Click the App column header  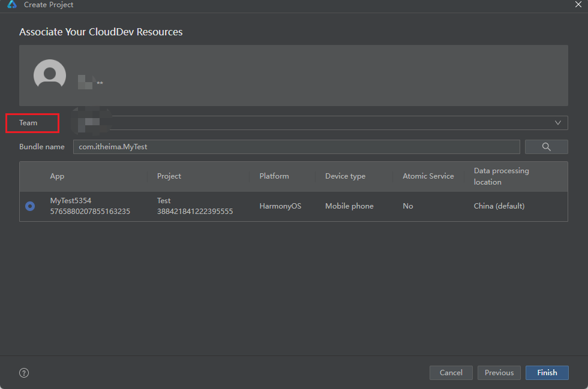click(x=58, y=176)
